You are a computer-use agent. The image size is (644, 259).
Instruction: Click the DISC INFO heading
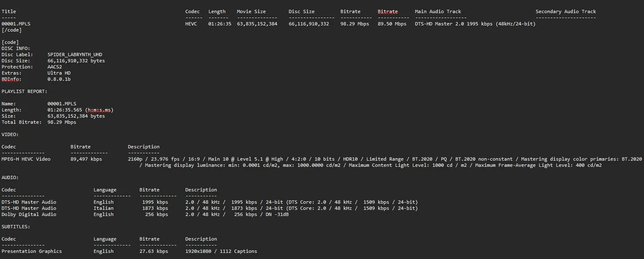(x=16, y=48)
